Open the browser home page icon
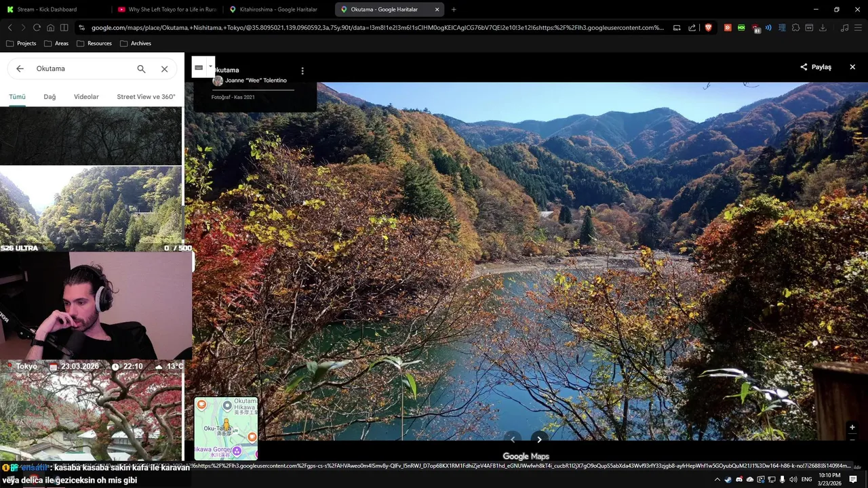This screenshot has height=488, width=868. 50,28
